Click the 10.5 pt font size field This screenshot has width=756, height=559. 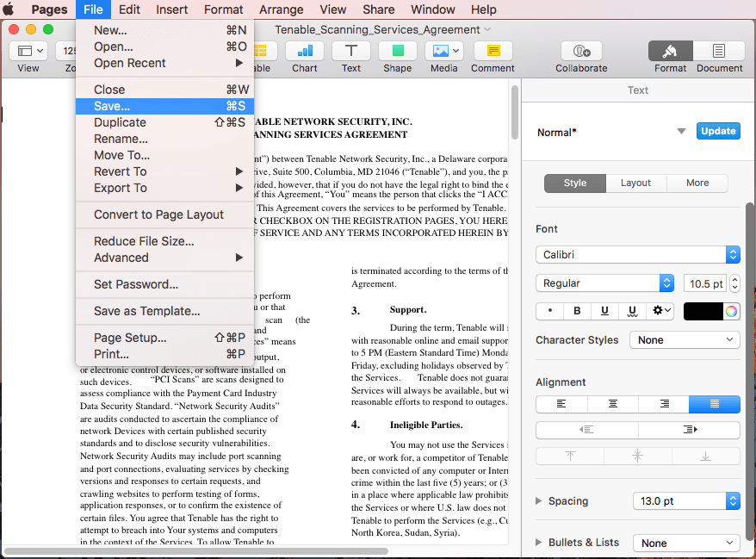click(x=705, y=283)
